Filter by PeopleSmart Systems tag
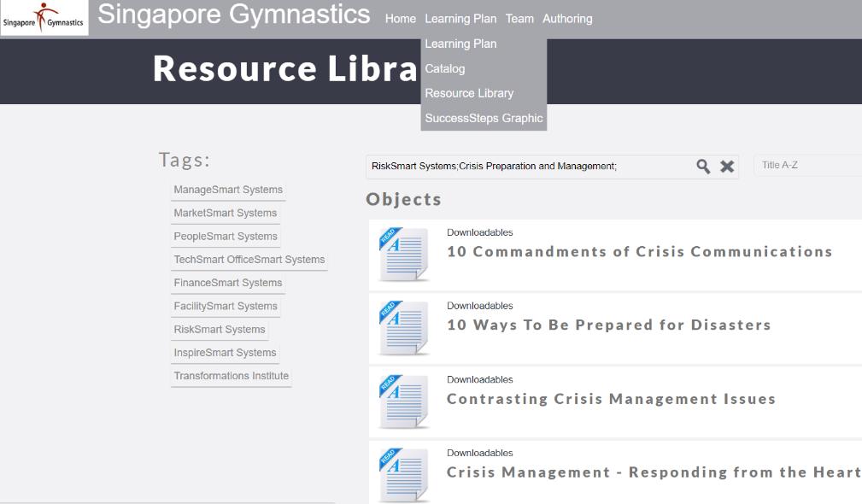The height and width of the screenshot is (504, 862). point(226,237)
